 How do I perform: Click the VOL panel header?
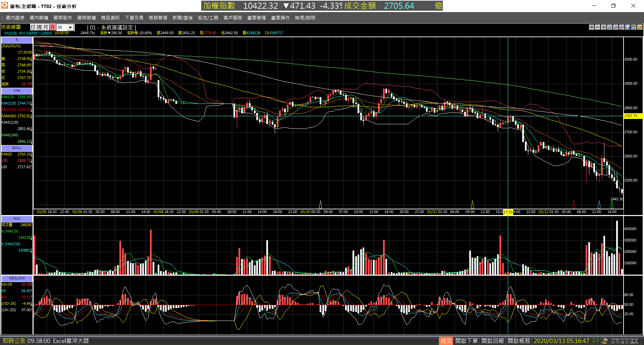pyautogui.click(x=17, y=219)
